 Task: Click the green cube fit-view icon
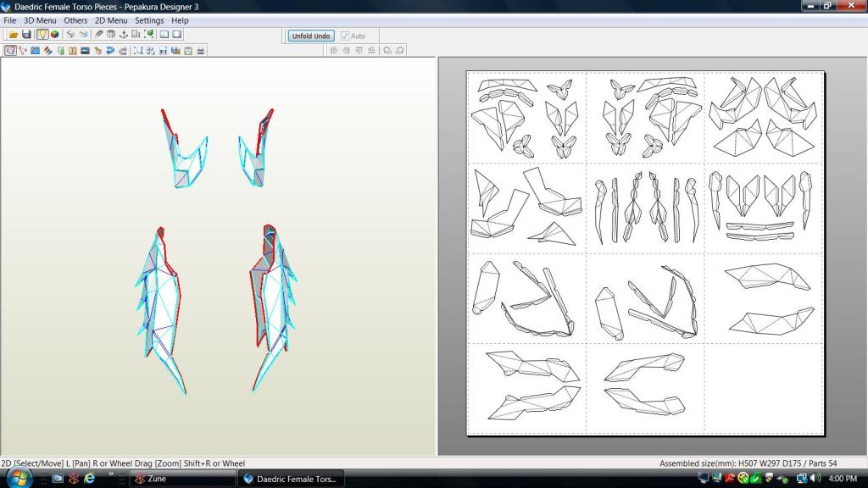[x=149, y=34]
